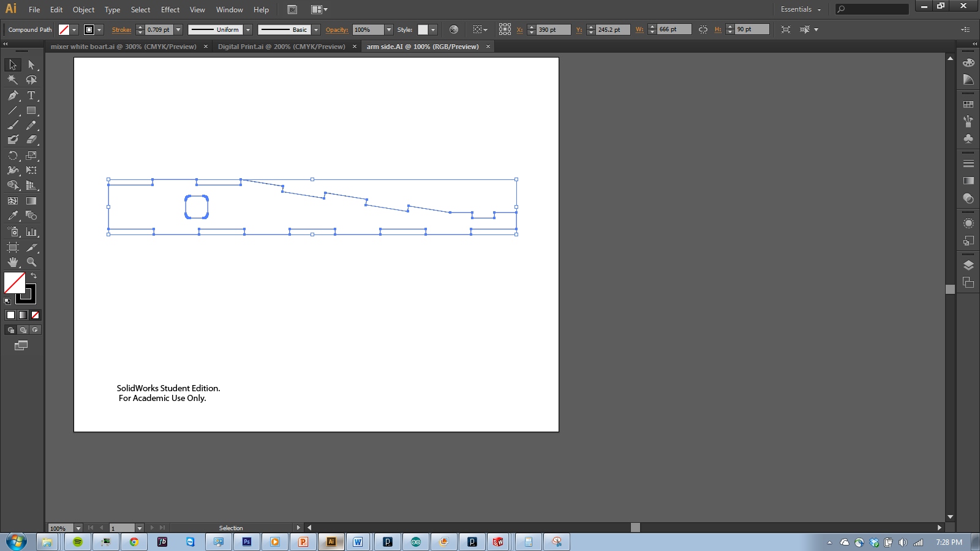980x551 pixels.
Task: Select the Gradient tool
Action: [x=31, y=201]
